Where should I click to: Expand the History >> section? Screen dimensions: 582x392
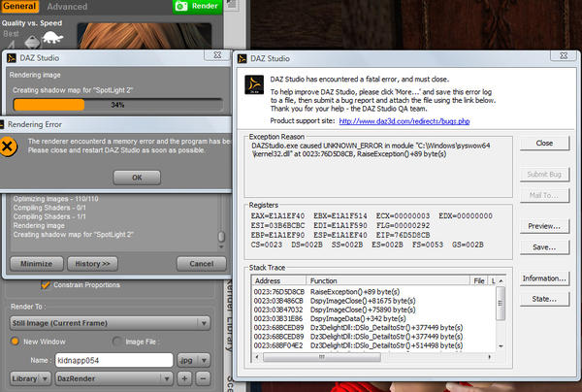coord(92,264)
